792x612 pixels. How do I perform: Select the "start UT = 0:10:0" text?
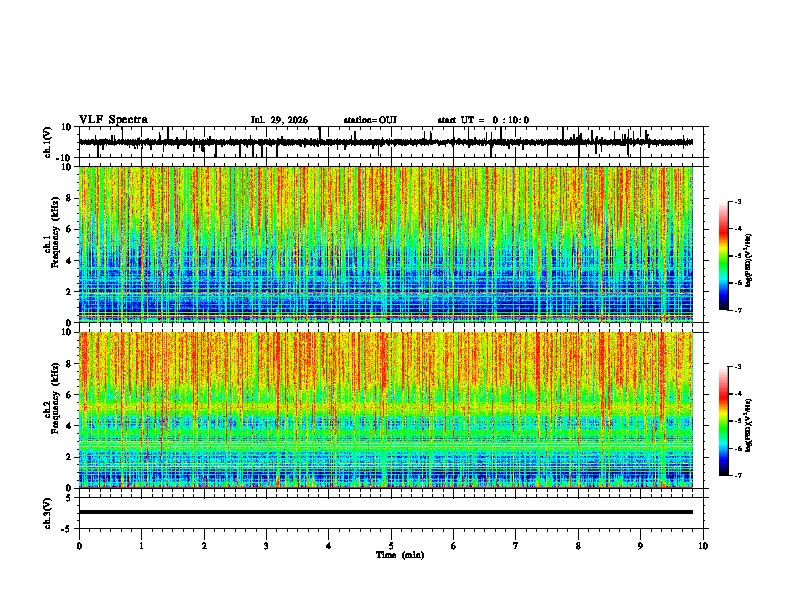[483, 120]
